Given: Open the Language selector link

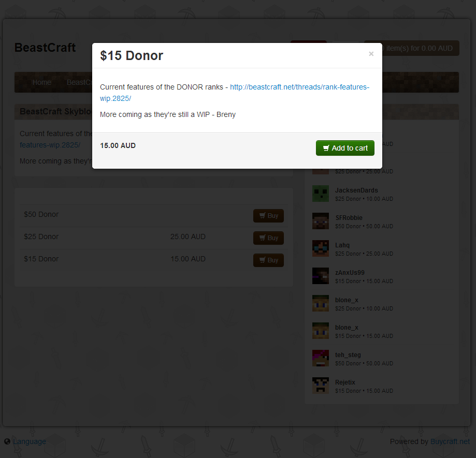Looking at the screenshot, I should point(30,441).
